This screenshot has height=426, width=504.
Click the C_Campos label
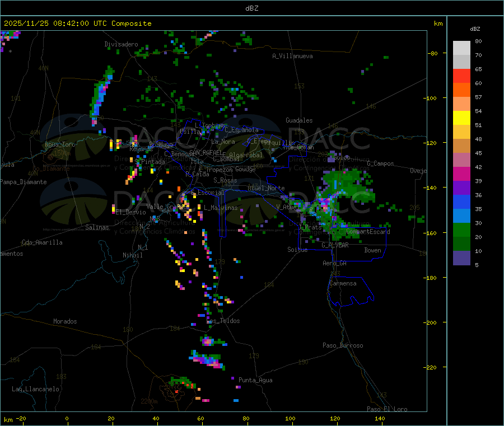[x=381, y=163]
